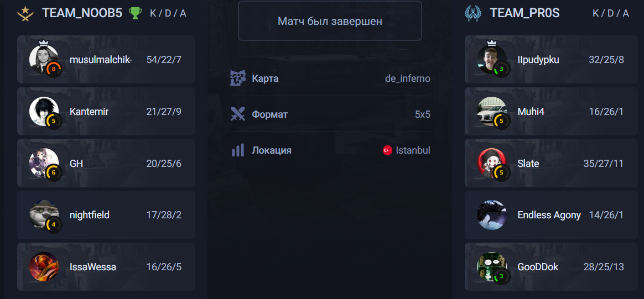The image size is (644, 299).
Task: Open nightfield's player profile name
Action: click(90, 215)
